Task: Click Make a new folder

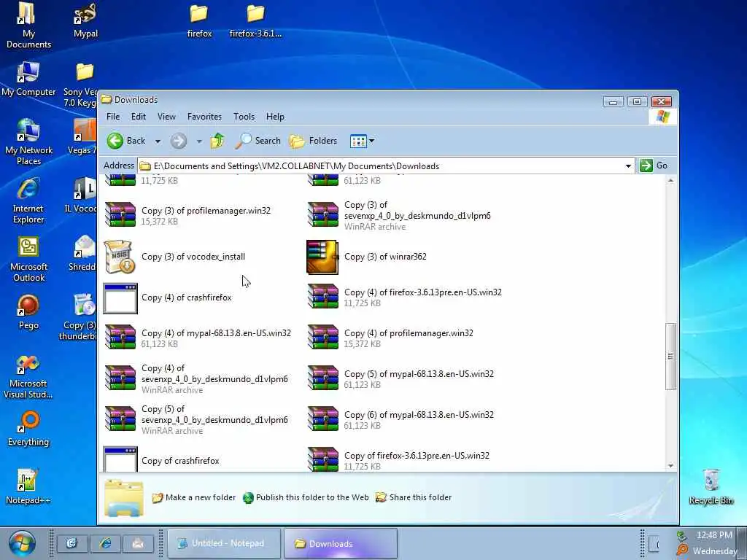Action: 193,497
